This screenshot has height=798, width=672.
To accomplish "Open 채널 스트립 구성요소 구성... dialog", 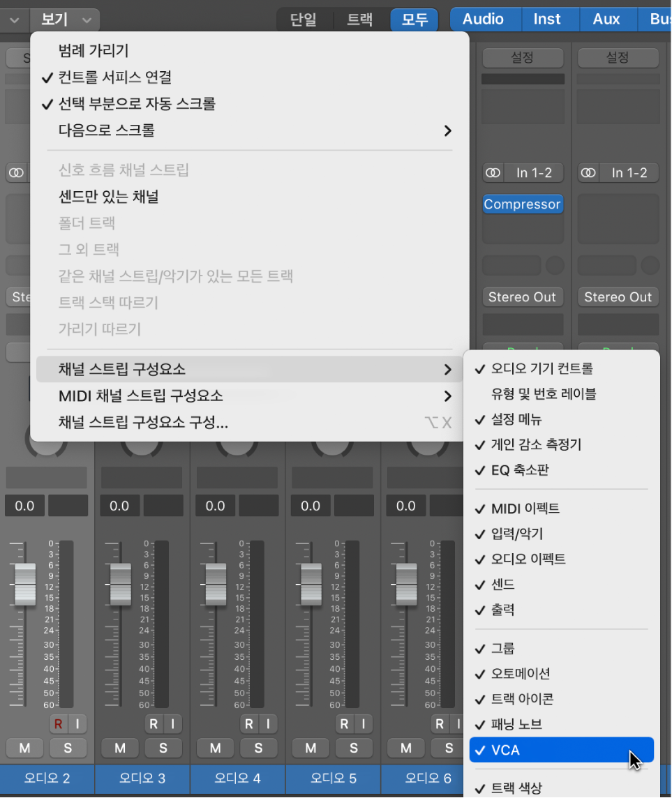I will tap(249, 422).
